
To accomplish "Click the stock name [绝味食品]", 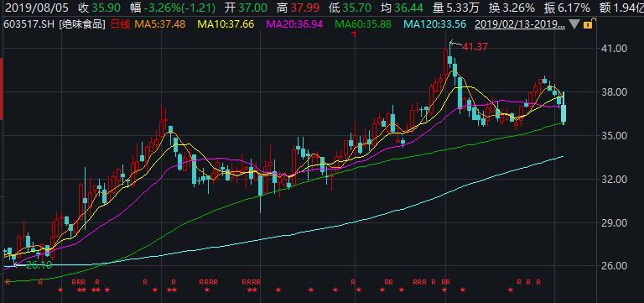I will point(82,24).
